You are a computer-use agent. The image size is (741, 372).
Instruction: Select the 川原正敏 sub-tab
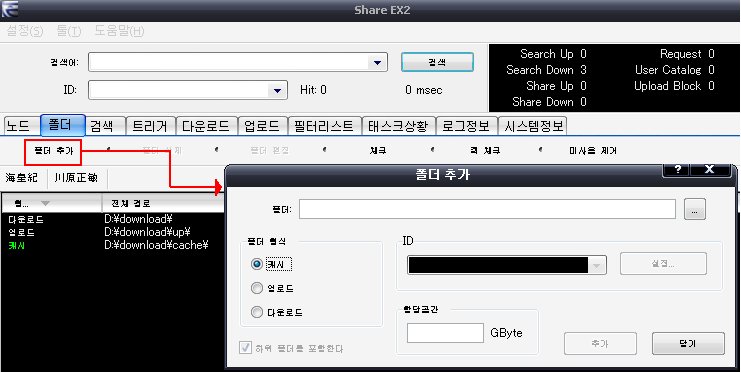[x=77, y=178]
